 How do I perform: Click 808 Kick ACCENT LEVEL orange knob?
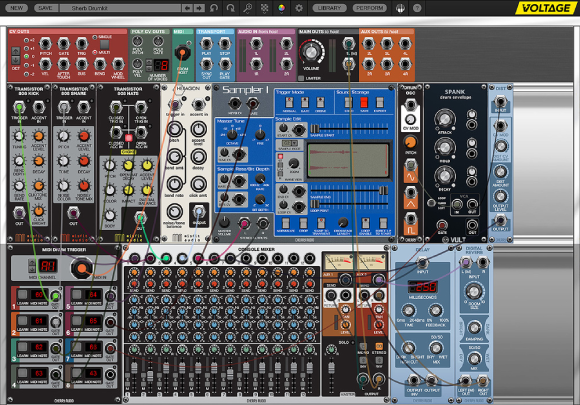pos(38,136)
